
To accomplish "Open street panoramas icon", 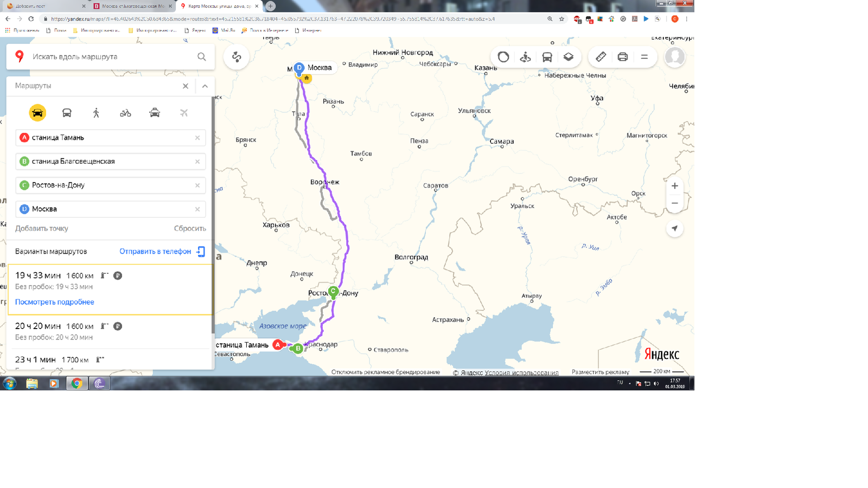I will coord(525,57).
